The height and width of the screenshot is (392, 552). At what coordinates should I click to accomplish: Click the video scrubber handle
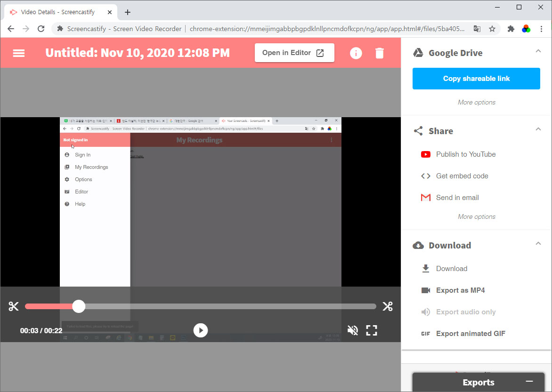[79, 306]
